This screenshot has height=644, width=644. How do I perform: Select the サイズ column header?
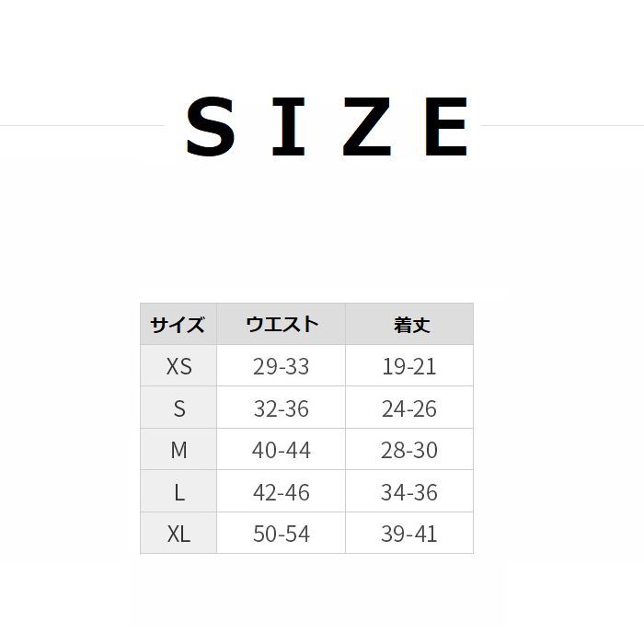[178, 324]
